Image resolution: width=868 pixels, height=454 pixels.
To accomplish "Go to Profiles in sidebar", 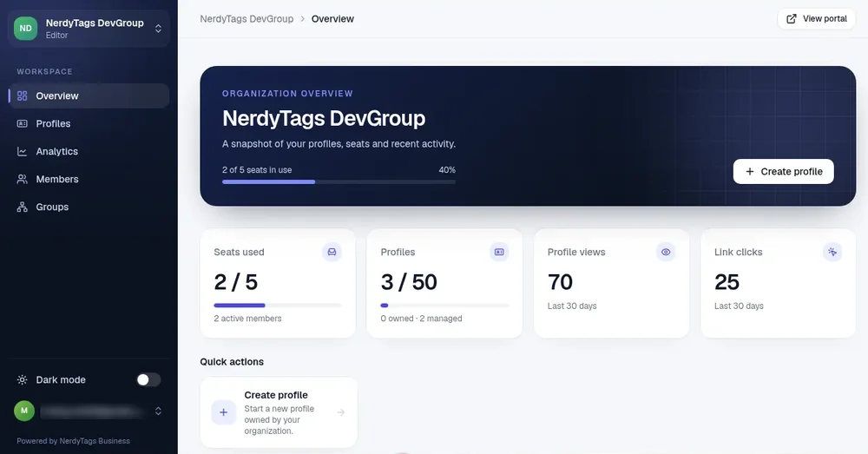I will (x=89, y=123).
